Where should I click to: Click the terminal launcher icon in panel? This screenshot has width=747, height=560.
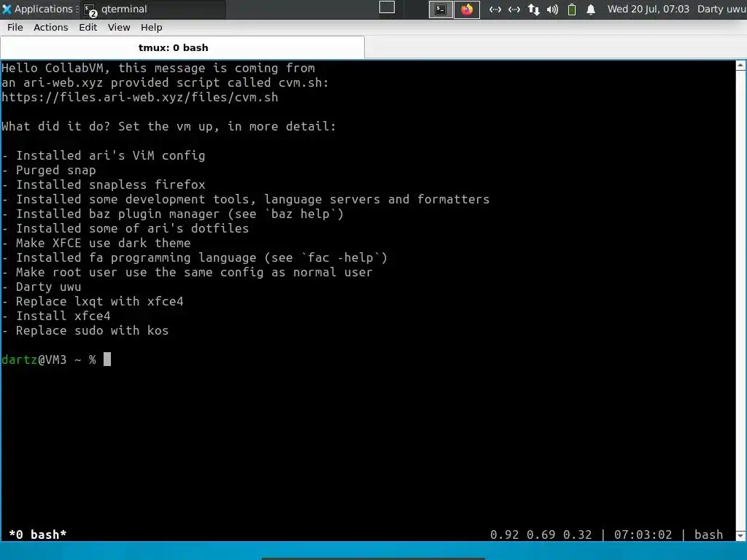coord(441,9)
